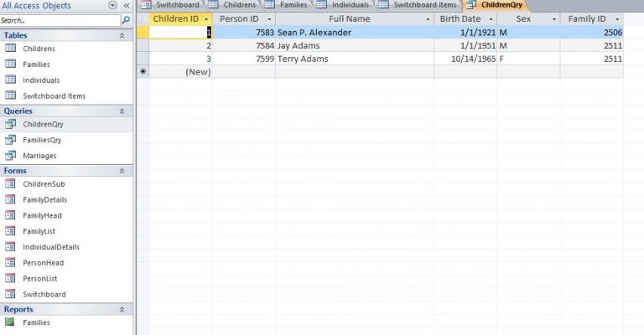Collapse the Tables group
The width and height of the screenshot is (644, 335).
coord(122,36)
